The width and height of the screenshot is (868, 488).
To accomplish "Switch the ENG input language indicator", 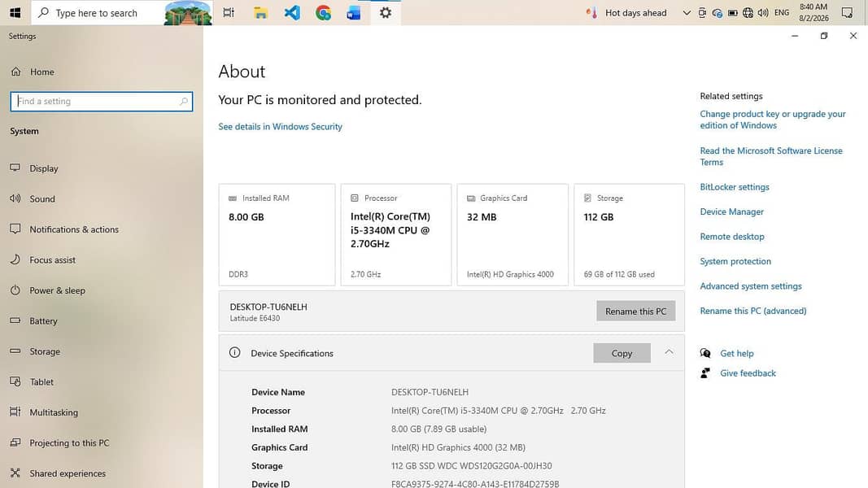I will (x=782, y=13).
